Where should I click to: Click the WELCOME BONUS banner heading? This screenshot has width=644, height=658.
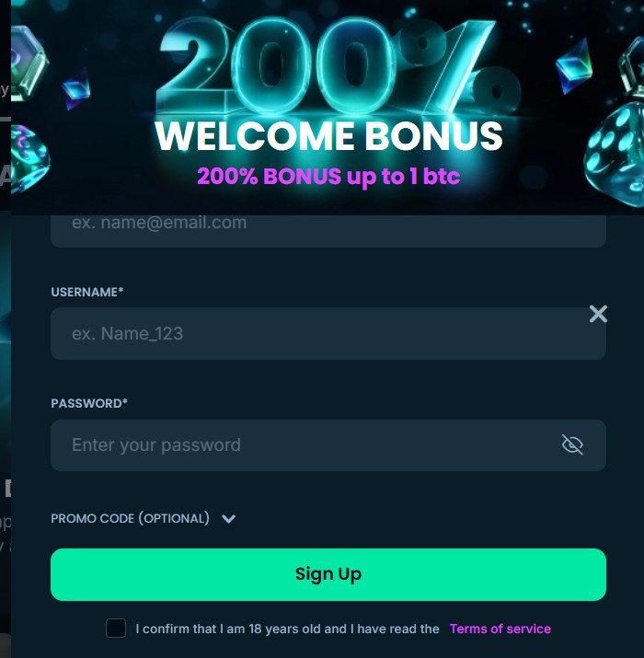(328, 136)
